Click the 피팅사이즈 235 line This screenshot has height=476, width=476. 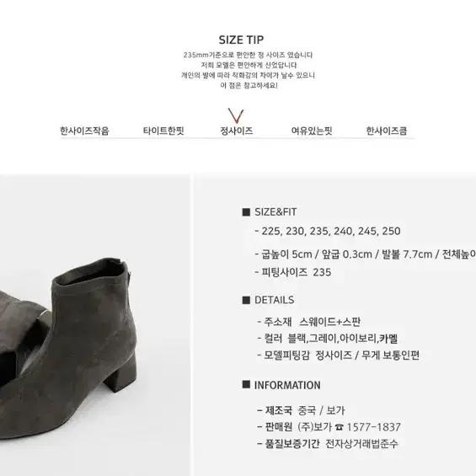click(293, 272)
